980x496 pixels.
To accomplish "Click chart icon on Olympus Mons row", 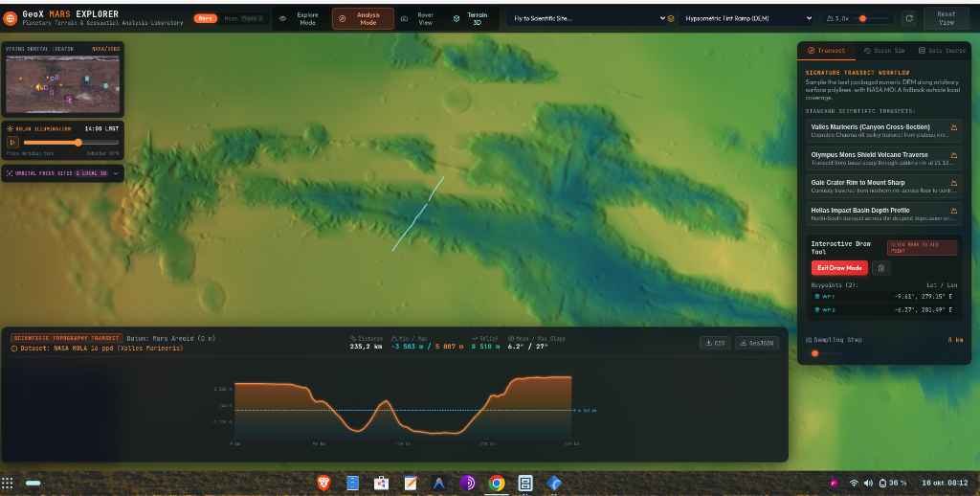I will tap(954, 155).
